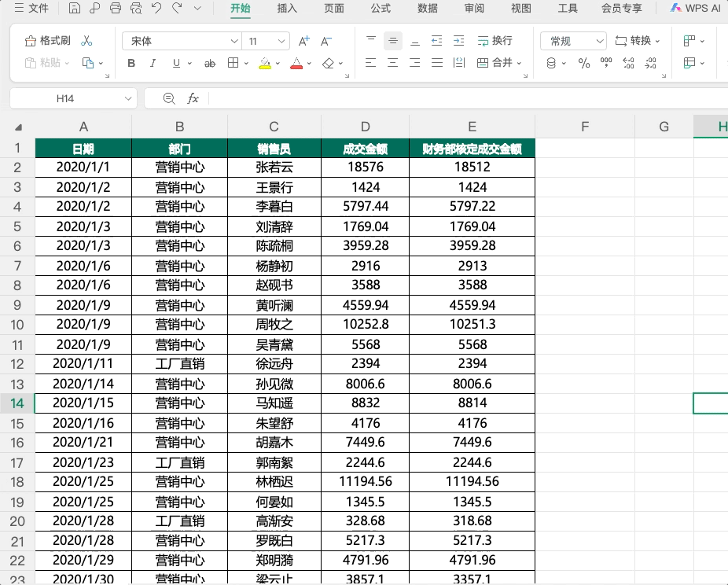
Task: Click the decrease decimal places icon
Action: click(x=650, y=63)
